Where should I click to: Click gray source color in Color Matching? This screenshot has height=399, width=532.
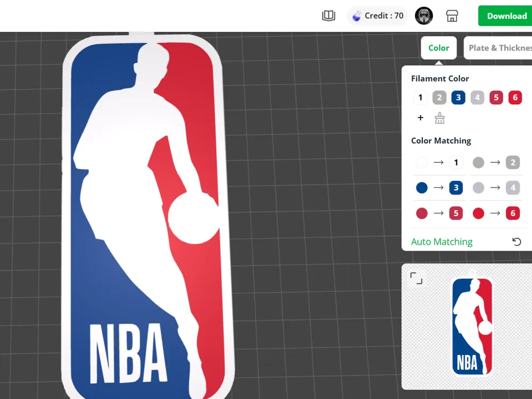click(x=478, y=162)
